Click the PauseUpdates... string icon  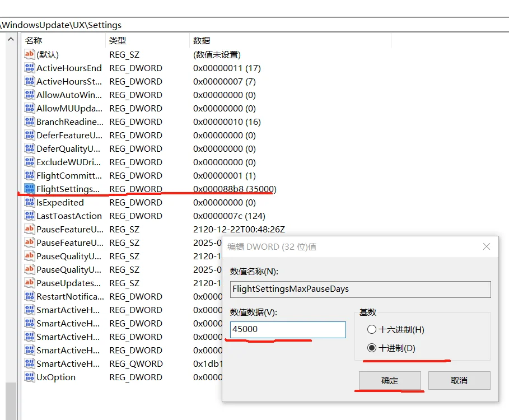point(29,283)
